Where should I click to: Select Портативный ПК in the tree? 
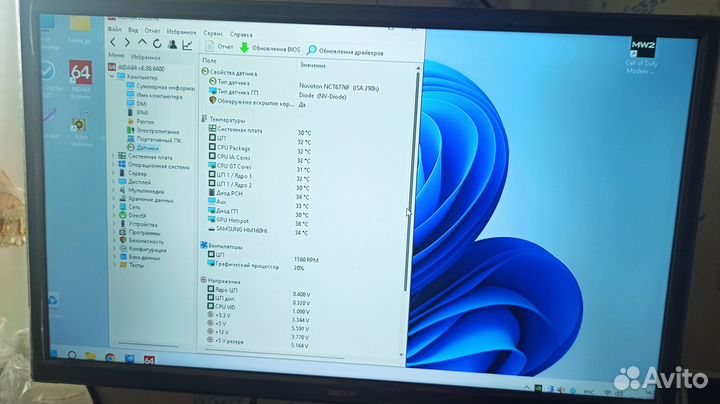pos(159,140)
